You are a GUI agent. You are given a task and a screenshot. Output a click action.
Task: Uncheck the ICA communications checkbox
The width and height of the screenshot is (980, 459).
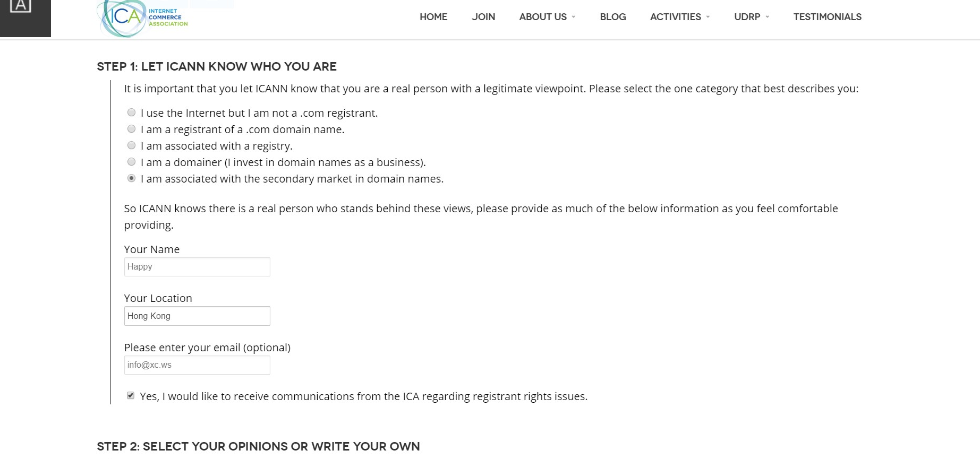point(131,395)
